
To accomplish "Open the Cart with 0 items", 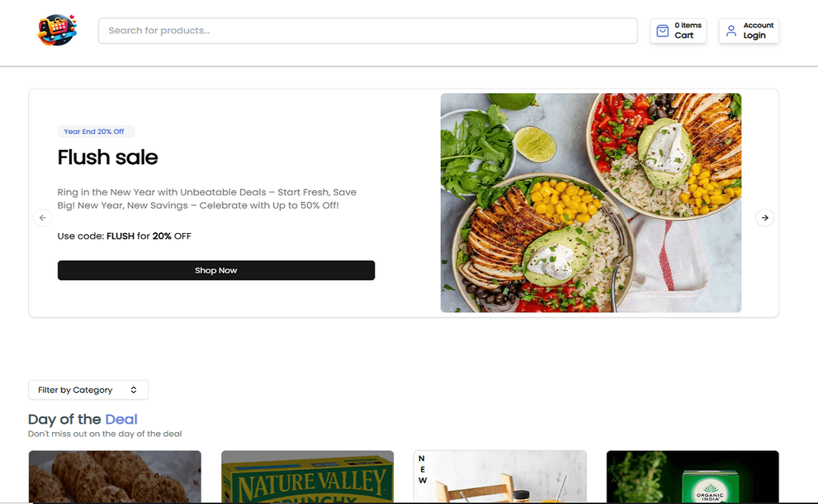I will pos(678,31).
